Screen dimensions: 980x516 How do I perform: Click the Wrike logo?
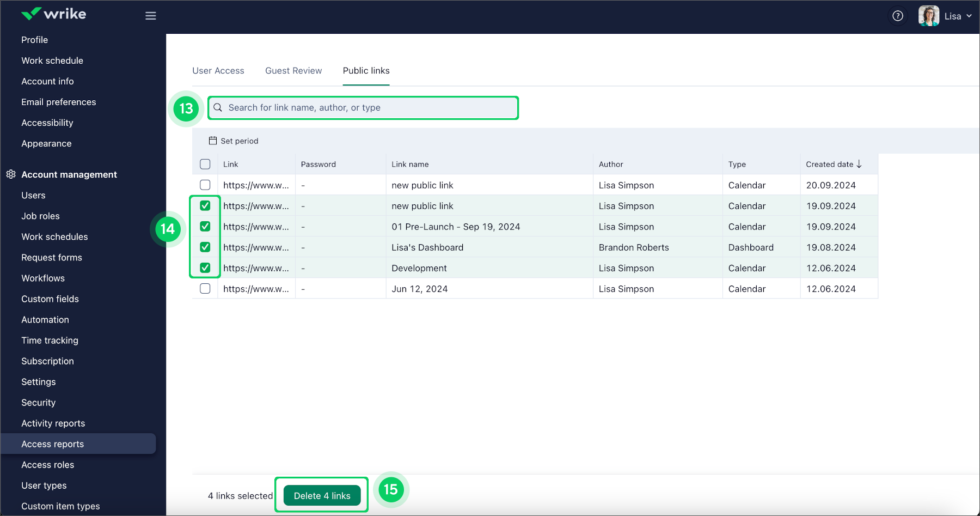click(53, 14)
